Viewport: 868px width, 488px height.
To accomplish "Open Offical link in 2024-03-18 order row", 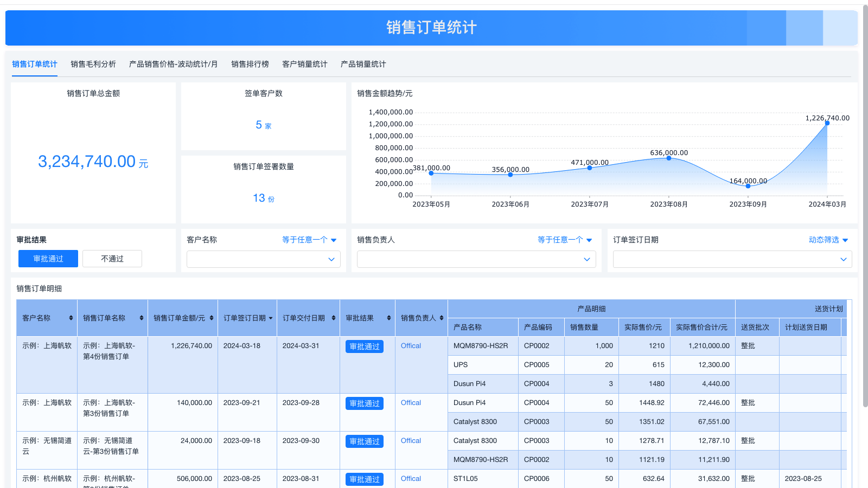I will pyautogui.click(x=411, y=346).
